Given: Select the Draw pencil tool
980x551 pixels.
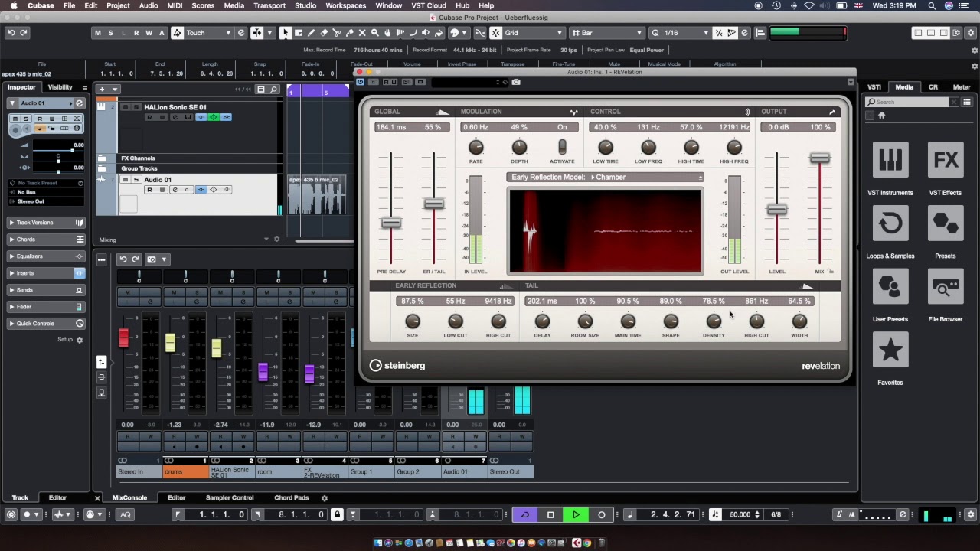Looking at the screenshot, I should (311, 33).
